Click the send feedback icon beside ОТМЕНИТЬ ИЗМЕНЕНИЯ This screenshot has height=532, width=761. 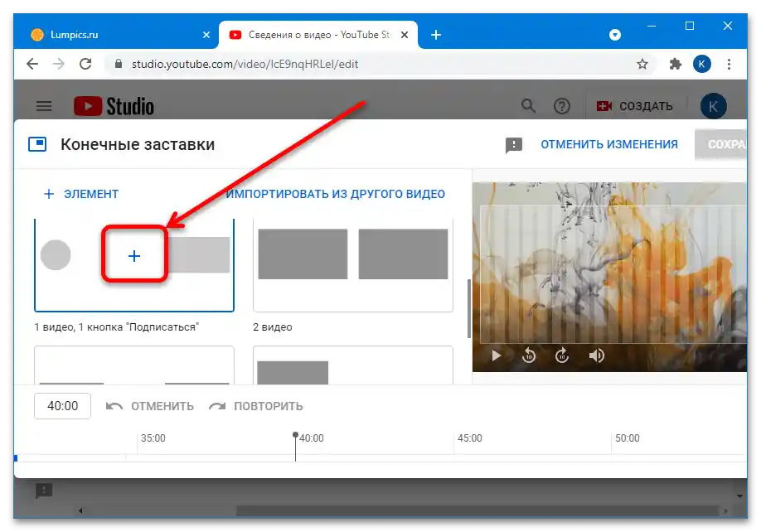coord(513,144)
